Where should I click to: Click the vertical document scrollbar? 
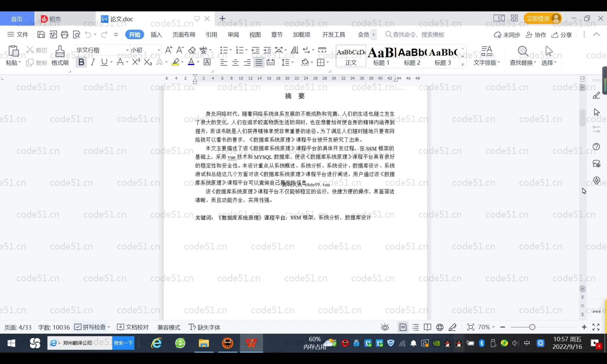(582, 118)
